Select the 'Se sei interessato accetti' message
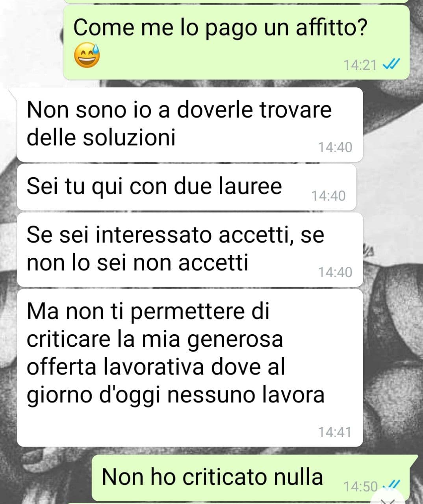The image size is (423, 504). point(190,249)
